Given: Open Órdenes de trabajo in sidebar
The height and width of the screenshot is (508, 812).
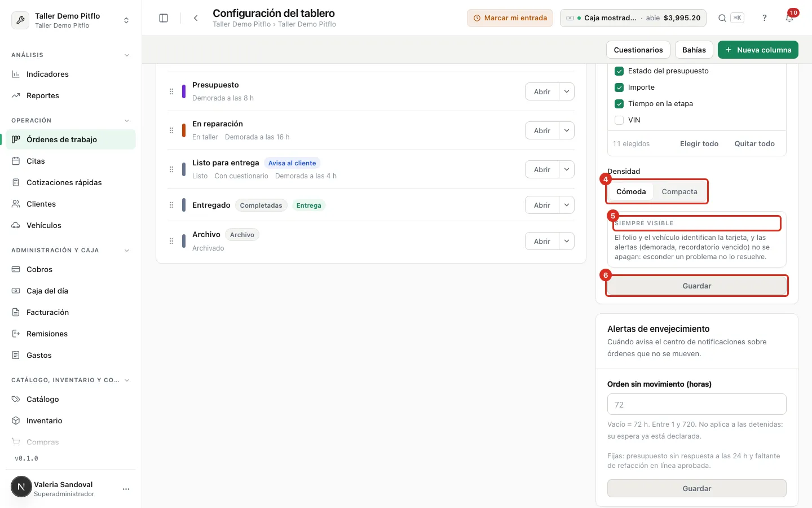Looking at the screenshot, I should click(71, 139).
